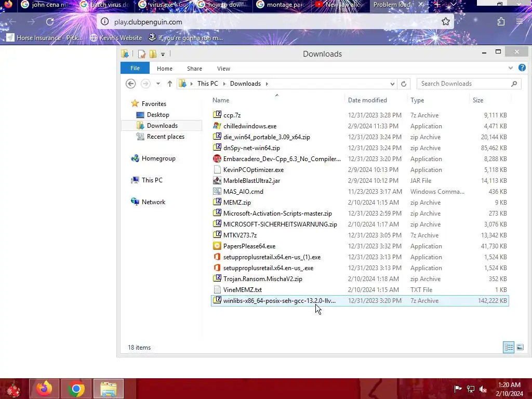The height and width of the screenshot is (399, 532).
Task: Click the Search Downloads field
Action: (x=469, y=84)
